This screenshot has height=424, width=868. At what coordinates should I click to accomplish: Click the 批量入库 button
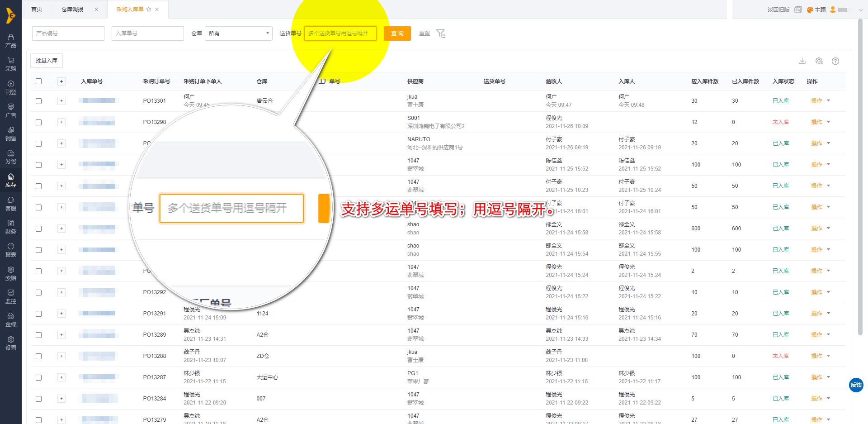pos(47,61)
